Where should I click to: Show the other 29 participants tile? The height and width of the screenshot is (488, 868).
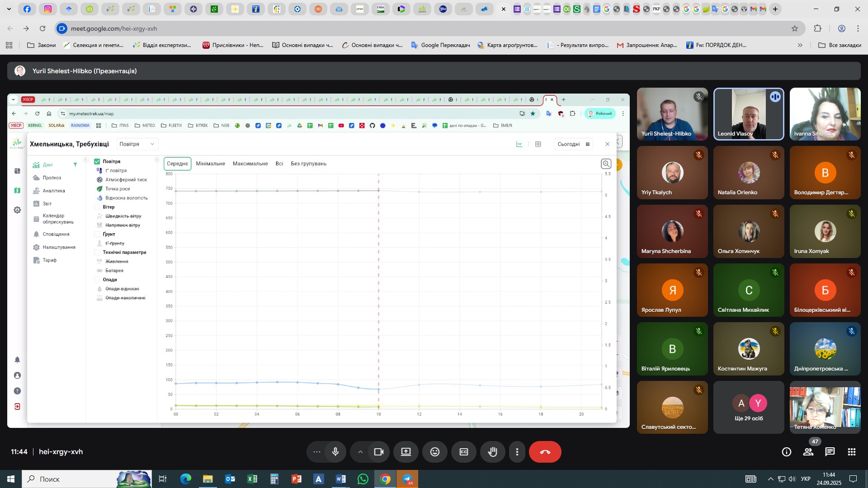coord(749,408)
